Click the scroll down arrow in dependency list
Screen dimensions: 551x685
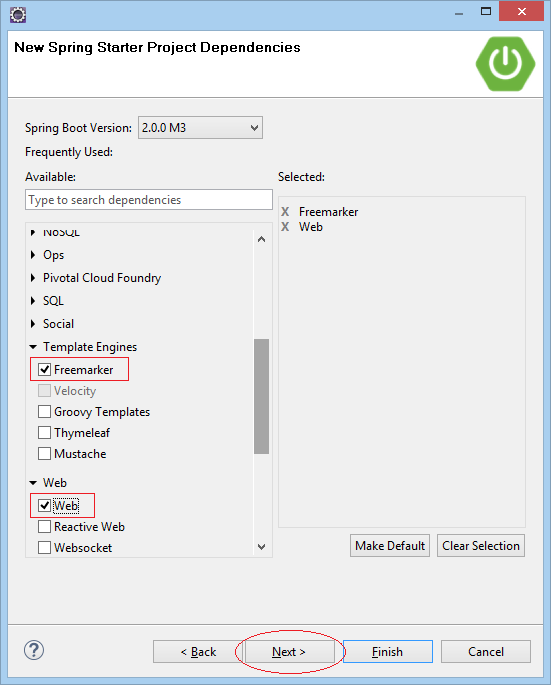pos(261,547)
